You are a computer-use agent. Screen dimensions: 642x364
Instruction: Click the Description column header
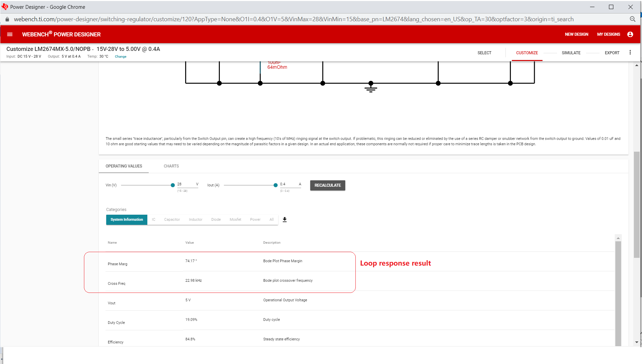pyautogui.click(x=272, y=243)
